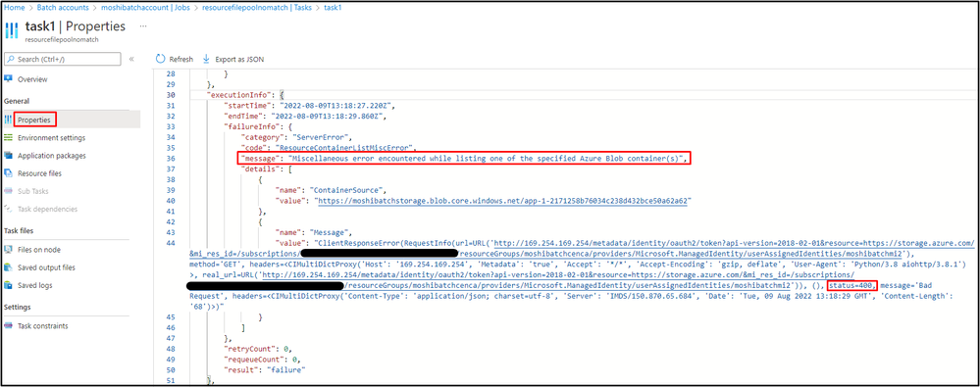Click the Miscellaneous error message text
Viewport: 980px width, 387px height.
click(x=487, y=159)
